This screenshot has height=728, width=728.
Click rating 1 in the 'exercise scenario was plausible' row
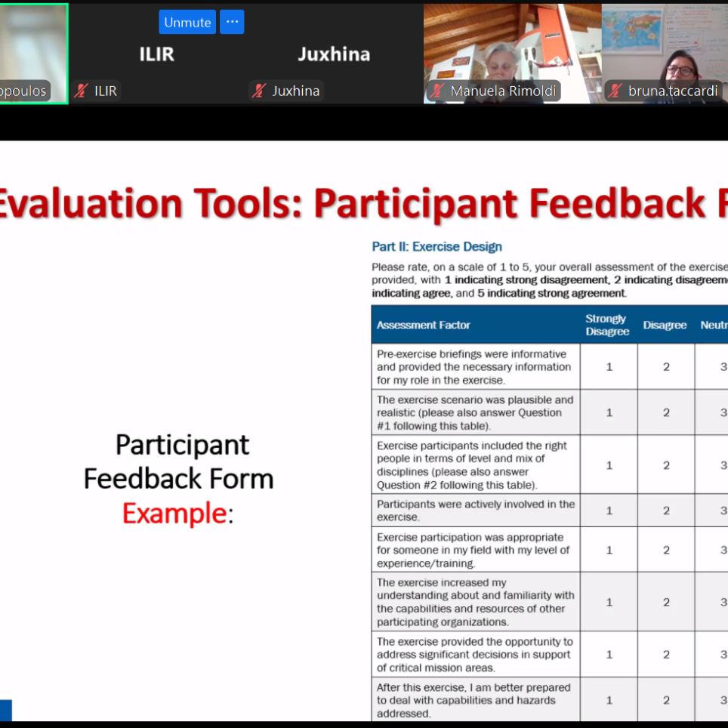[x=609, y=413]
